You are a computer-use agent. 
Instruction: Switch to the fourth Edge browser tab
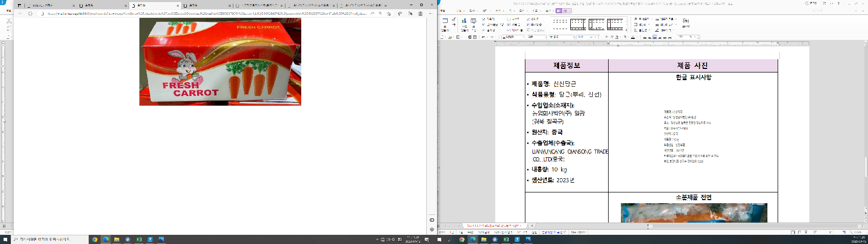[207, 5]
